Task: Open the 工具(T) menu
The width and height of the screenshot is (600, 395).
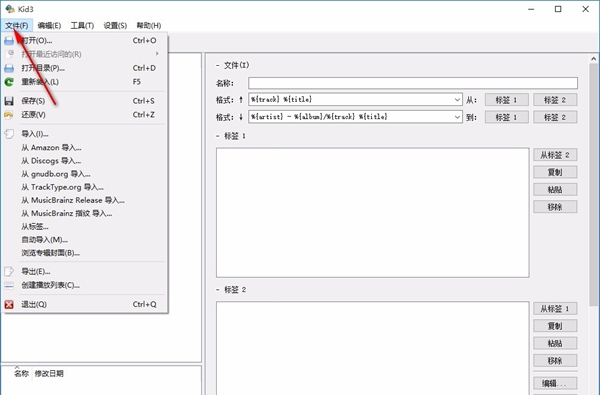Action: tap(82, 26)
